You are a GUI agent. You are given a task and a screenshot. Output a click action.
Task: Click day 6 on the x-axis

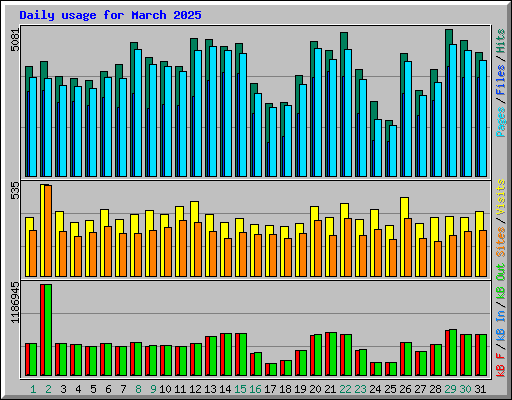pos(108,389)
